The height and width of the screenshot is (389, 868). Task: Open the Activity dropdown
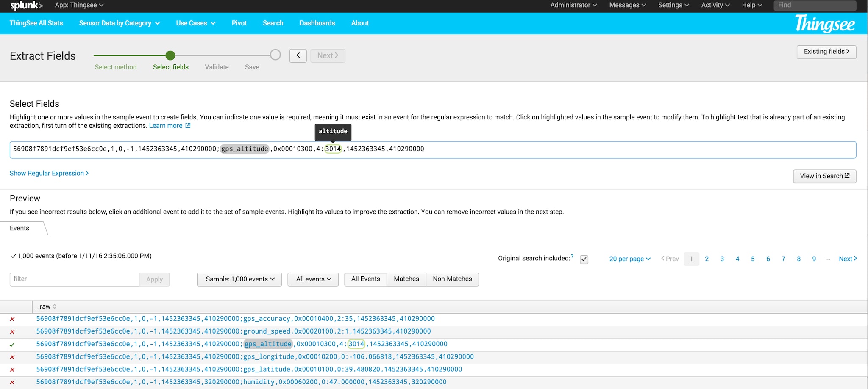click(x=715, y=5)
